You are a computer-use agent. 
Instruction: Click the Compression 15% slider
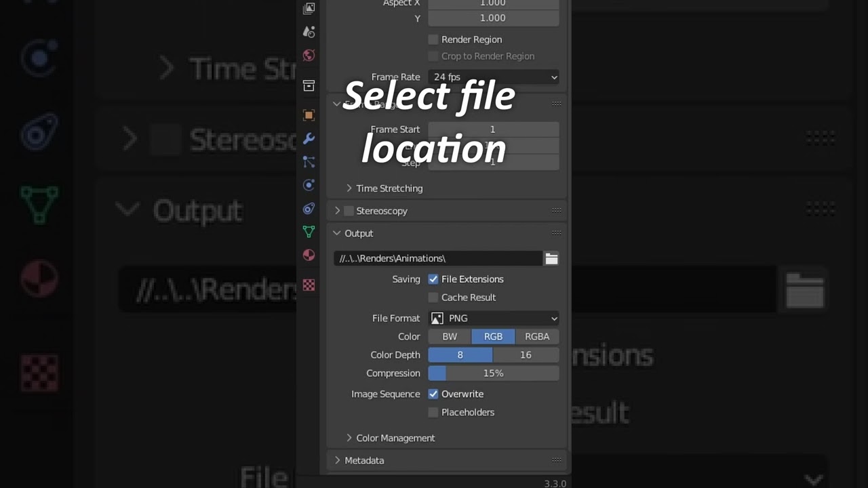pos(494,373)
